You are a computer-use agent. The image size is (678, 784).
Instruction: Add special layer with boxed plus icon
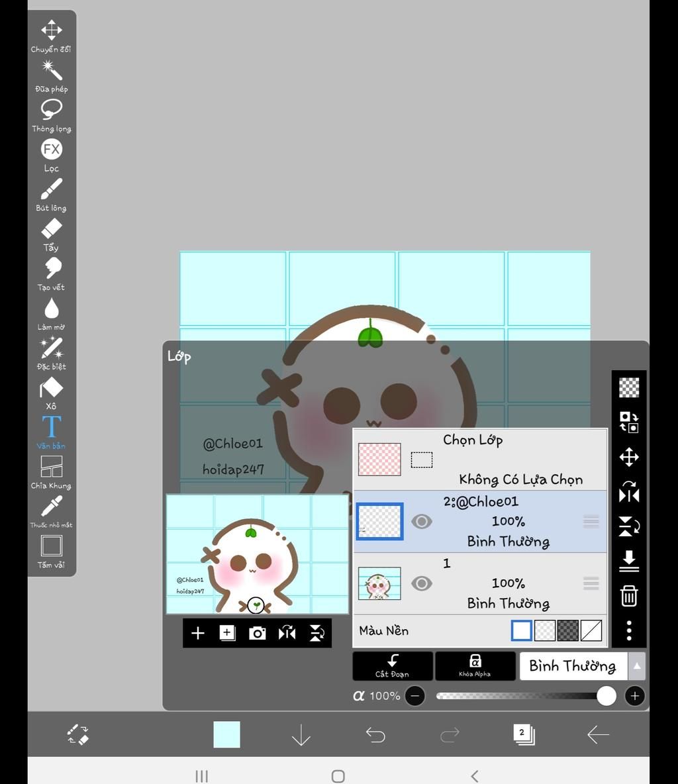tap(227, 633)
